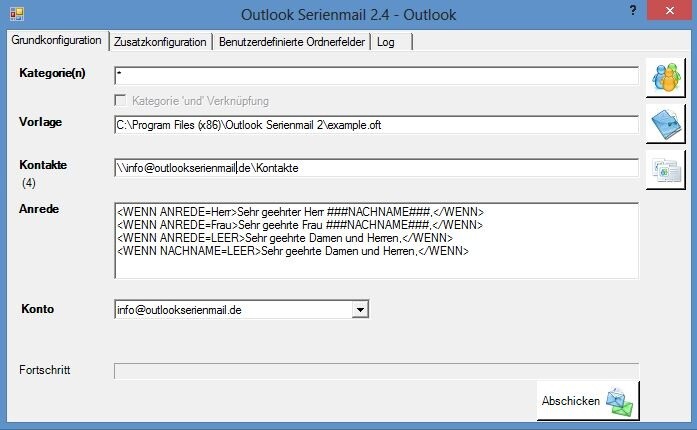The image size is (697, 430).
Task: Click the contacts people icon next to Kategorie(n)
Action: 665,77
